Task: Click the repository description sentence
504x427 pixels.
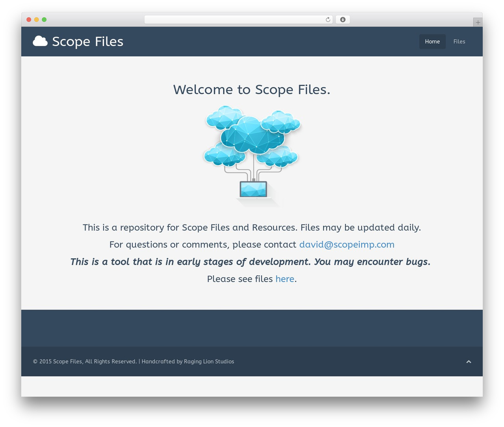Action: [252, 228]
